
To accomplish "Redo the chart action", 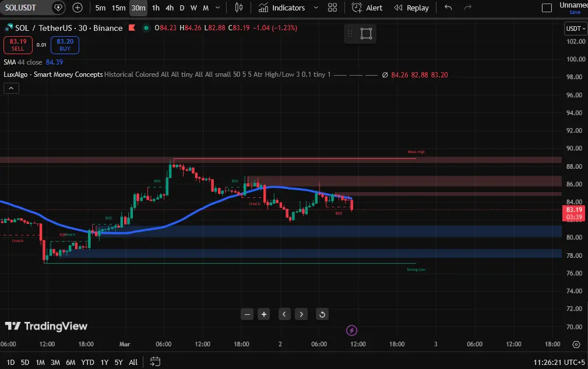I will [467, 8].
